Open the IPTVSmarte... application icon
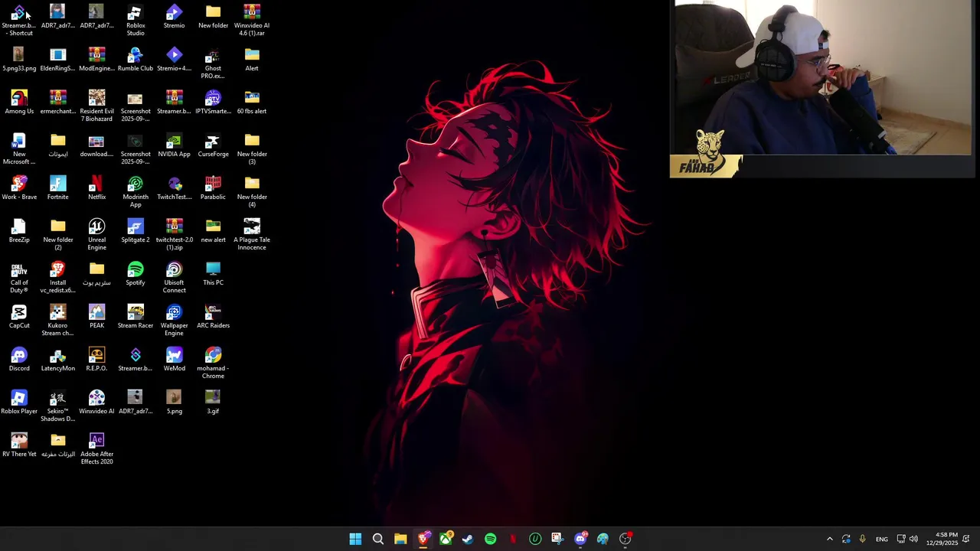Image resolution: width=980 pixels, height=551 pixels. pyautogui.click(x=213, y=103)
